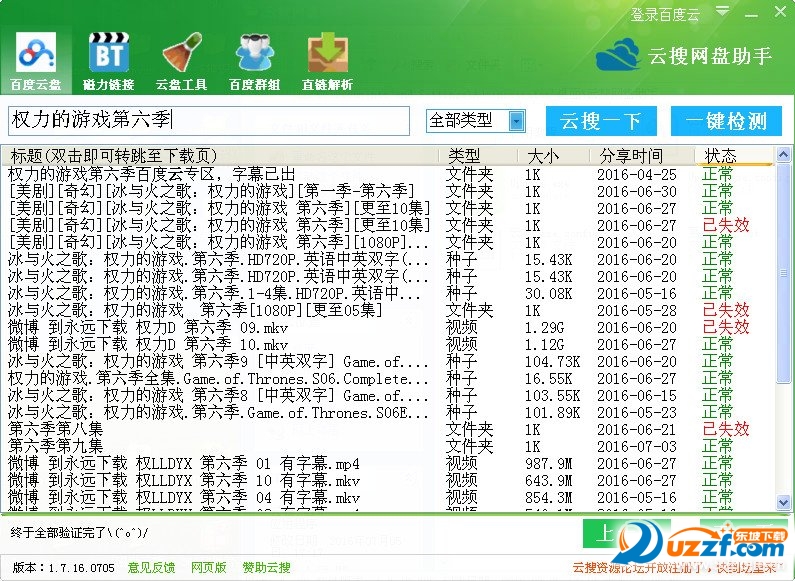Select row 第六季9 [中英双字] Game.of
The height and width of the screenshot is (581, 795).
388,361
